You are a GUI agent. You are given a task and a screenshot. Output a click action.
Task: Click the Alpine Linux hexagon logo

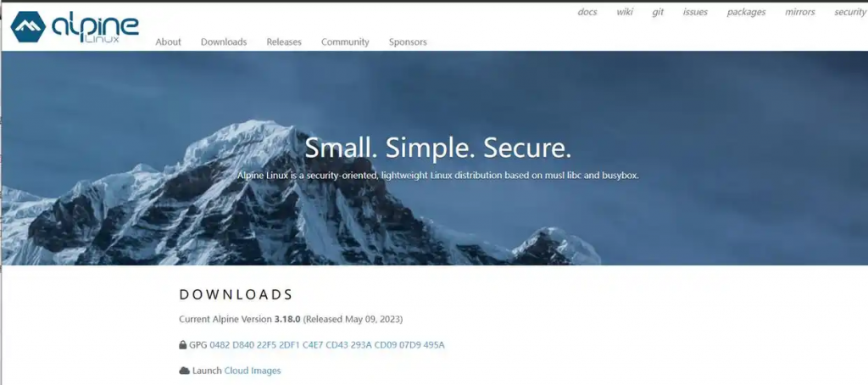click(x=28, y=26)
